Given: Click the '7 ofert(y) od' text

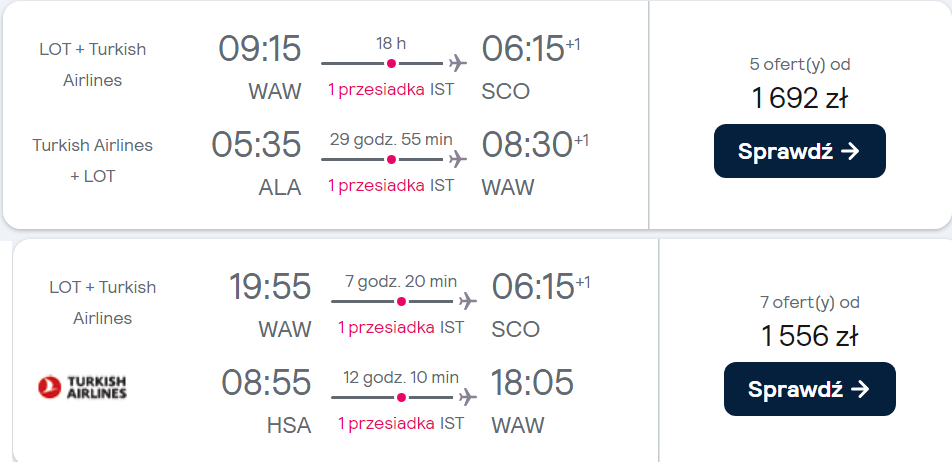Looking at the screenshot, I should [x=810, y=302].
